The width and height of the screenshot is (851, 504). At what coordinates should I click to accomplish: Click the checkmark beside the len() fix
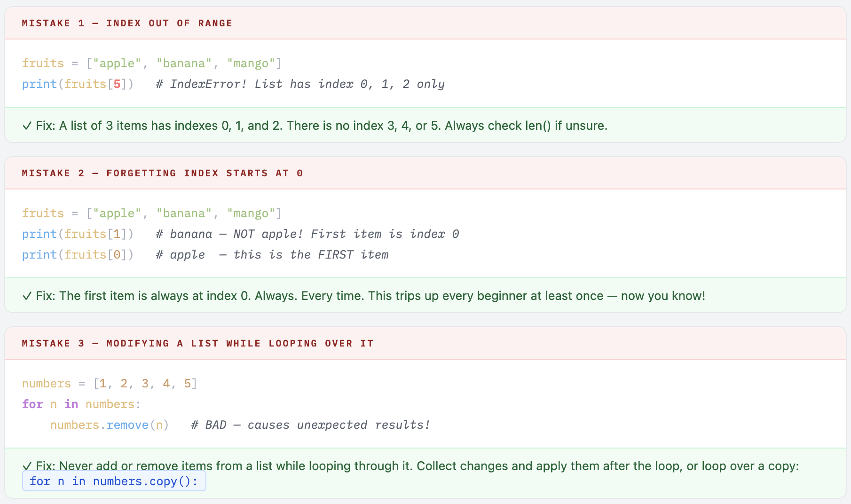point(27,126)
